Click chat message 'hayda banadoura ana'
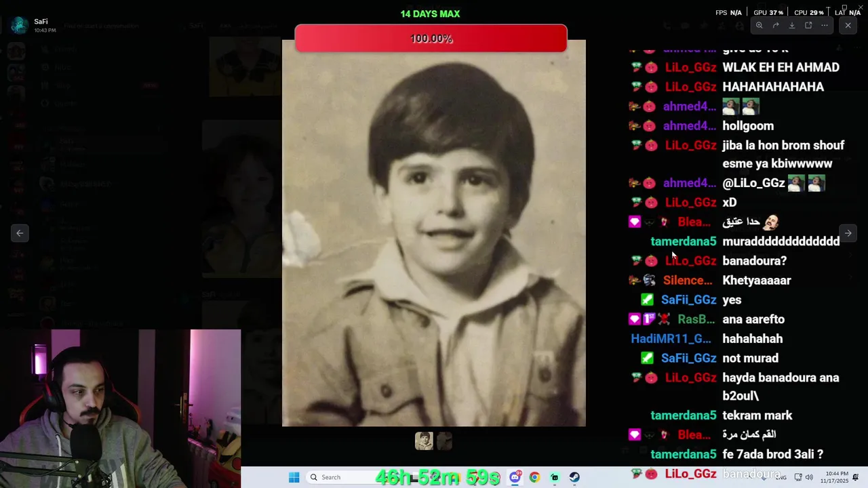 pyautogui.click(x=781, y=378)
